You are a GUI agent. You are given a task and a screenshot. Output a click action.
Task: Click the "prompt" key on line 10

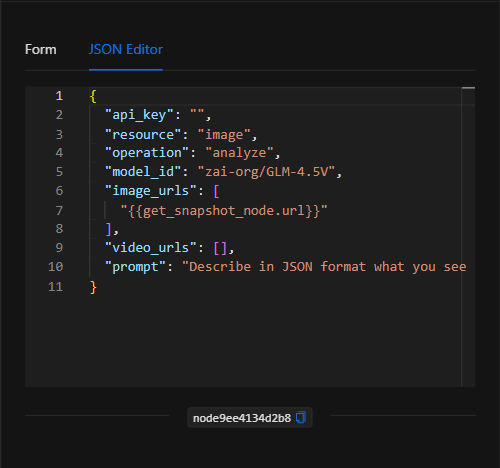click(135, 267)
